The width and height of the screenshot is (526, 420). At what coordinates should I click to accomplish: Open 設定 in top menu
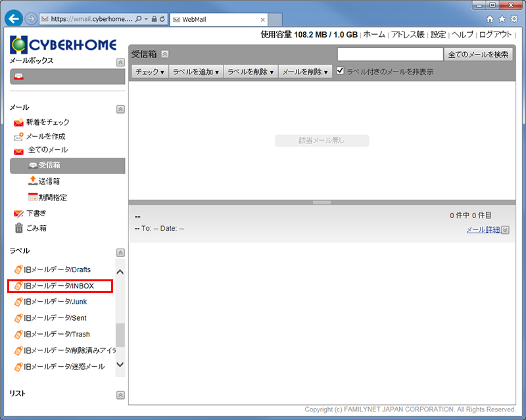(438, 35)
